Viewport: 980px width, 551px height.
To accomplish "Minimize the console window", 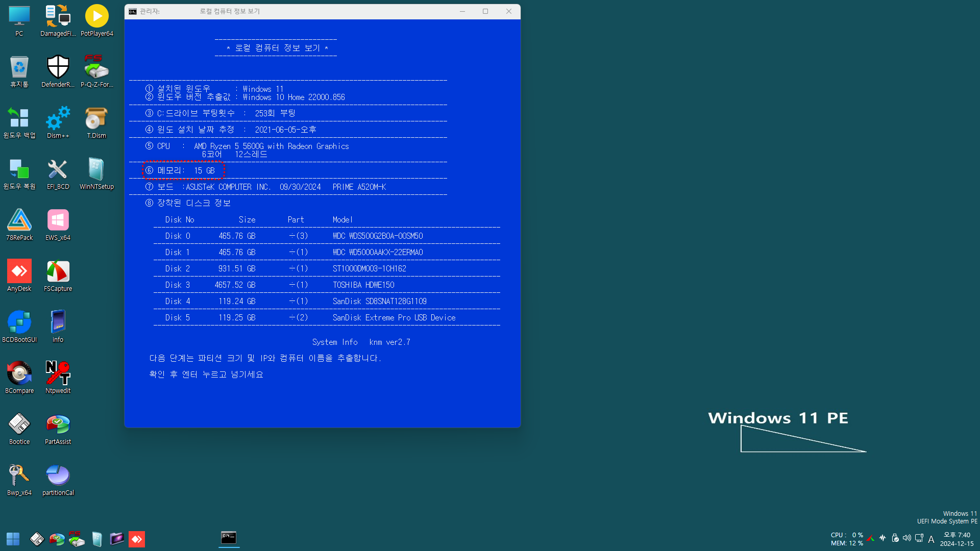I will point(462,11).
